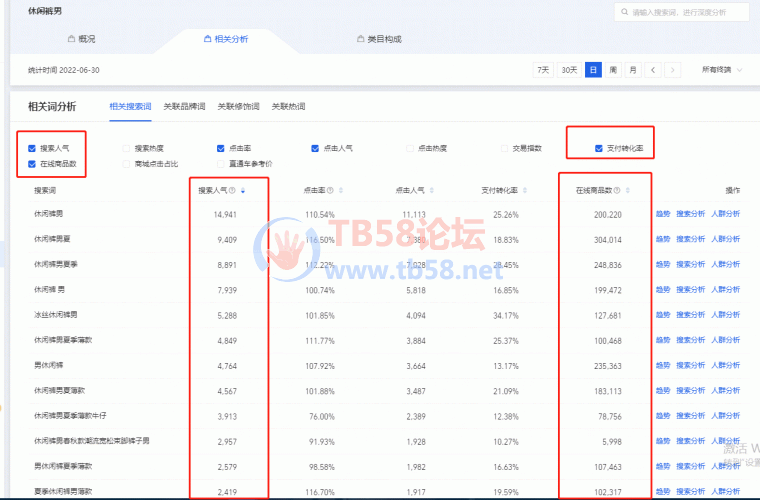Sort by 支付转化率 using its sort arrows

(525, 190)
